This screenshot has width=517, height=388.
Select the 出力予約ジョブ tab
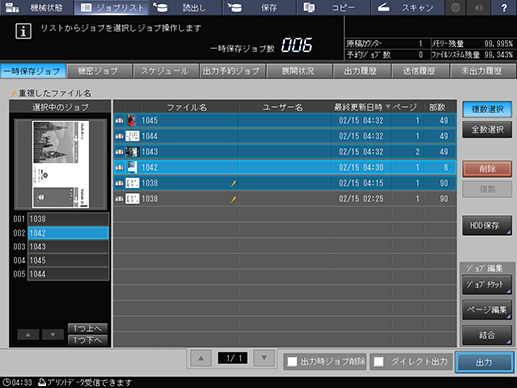pyautogui.click(x=232, y=71)
